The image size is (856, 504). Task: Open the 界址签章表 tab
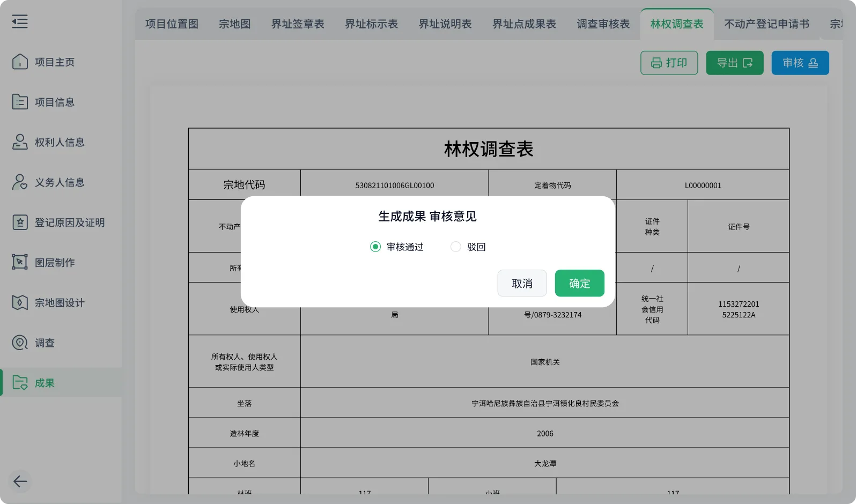(298, 24)
